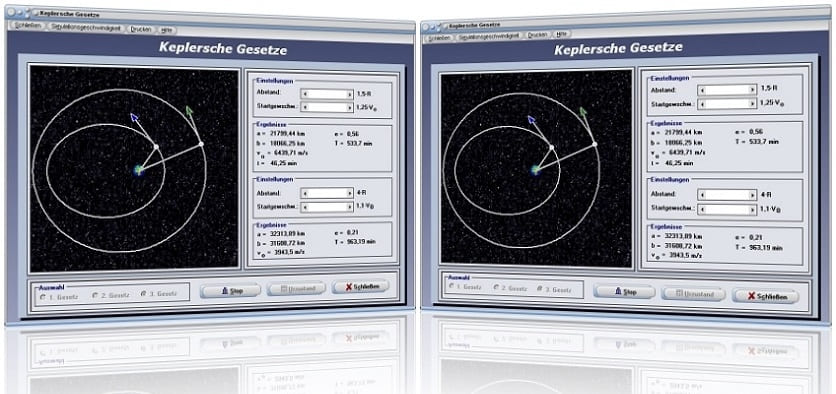
Task: Click the Earth globe in the left window's orbit view
Action: (x=139, y=170)
